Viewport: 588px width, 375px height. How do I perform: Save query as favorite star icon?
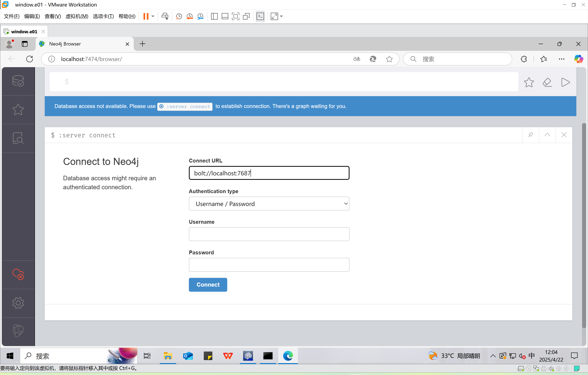point(529,82)
